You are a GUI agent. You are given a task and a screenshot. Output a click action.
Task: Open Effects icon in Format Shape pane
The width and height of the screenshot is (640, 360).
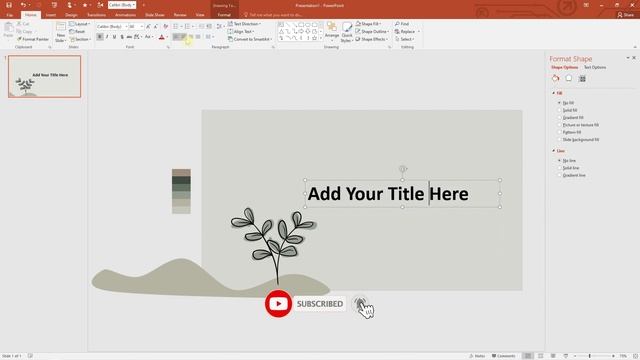pyautogui.click(x=569, y=78)
